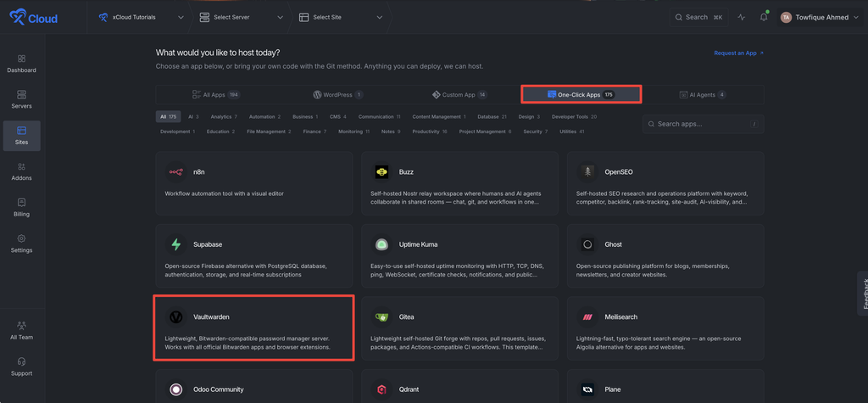The height and width of the screenshot is (403, 868).
Task: Filter apps by Project Management category
Action: pyautogui.click(x=485, y=132)
